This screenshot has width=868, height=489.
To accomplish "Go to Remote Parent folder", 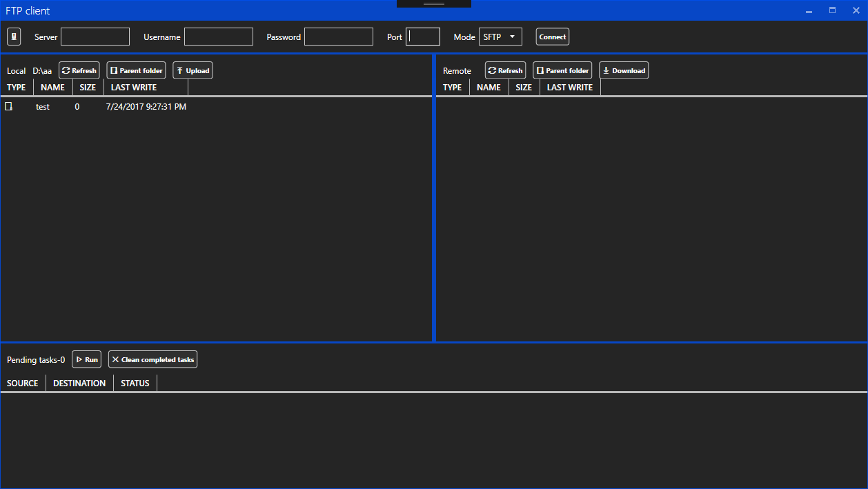I will point(563,70).
